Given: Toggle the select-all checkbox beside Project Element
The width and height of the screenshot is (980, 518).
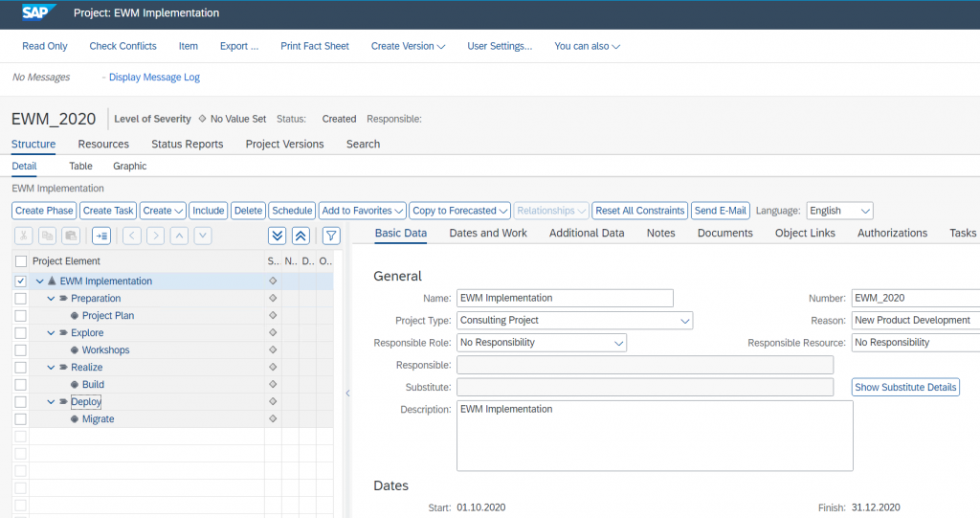Looking at the screenshot, I should click(21, 261).
